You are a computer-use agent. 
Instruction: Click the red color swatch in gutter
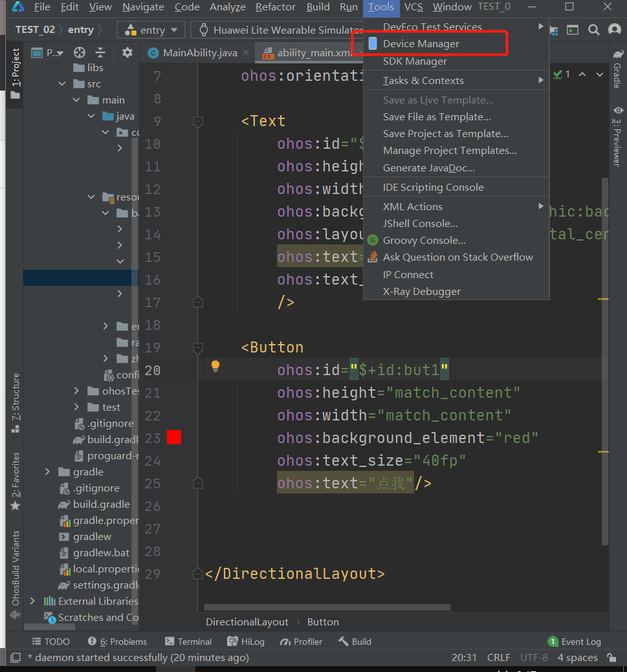(x=173, y=437)
